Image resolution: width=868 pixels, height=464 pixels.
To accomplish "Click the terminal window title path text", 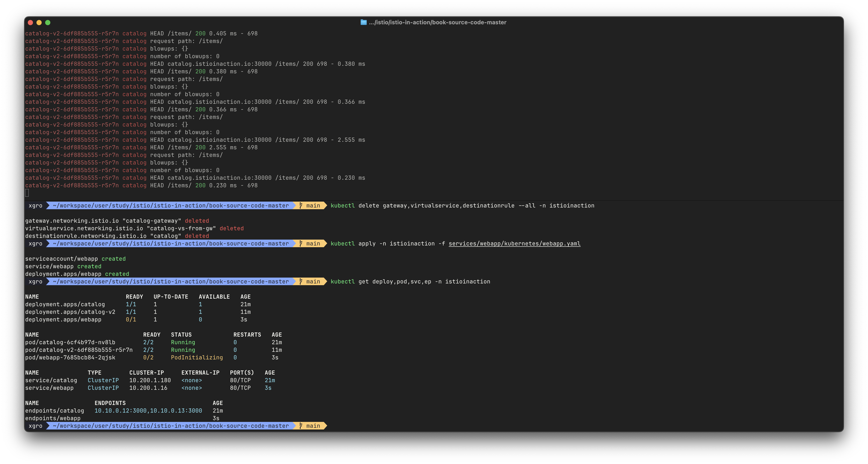I will 437,22.
